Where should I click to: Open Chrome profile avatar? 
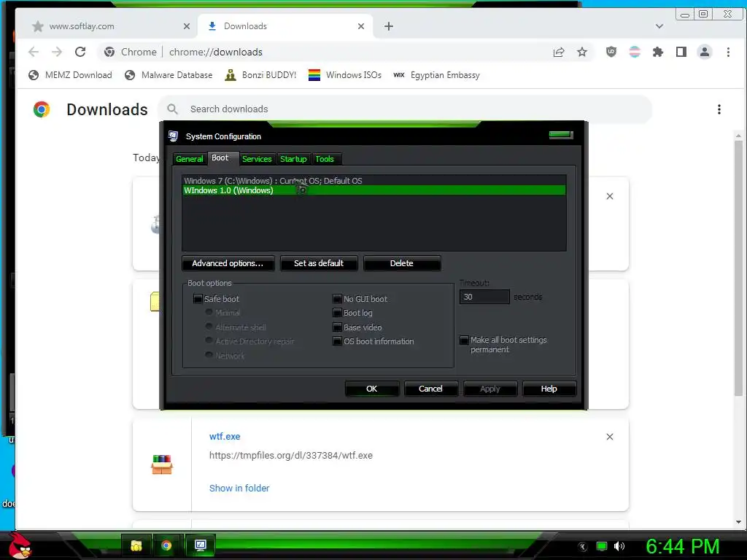[x=705, y=52]
